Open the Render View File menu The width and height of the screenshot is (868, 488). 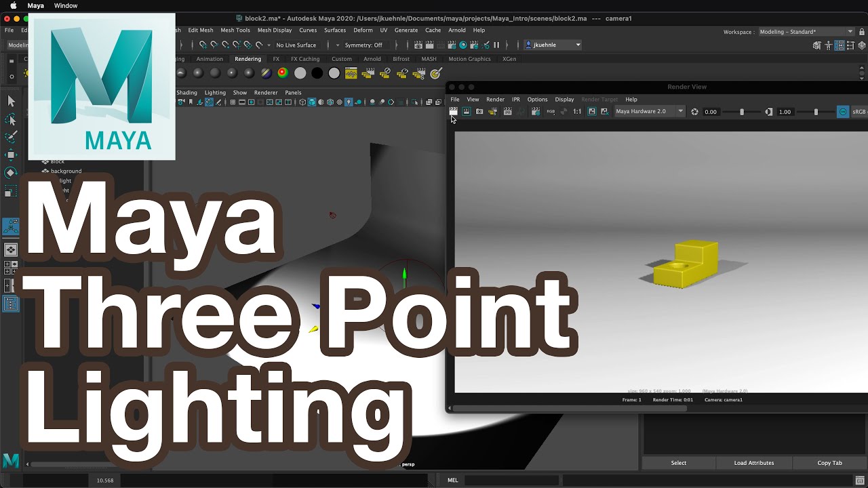tap(455, 100)
